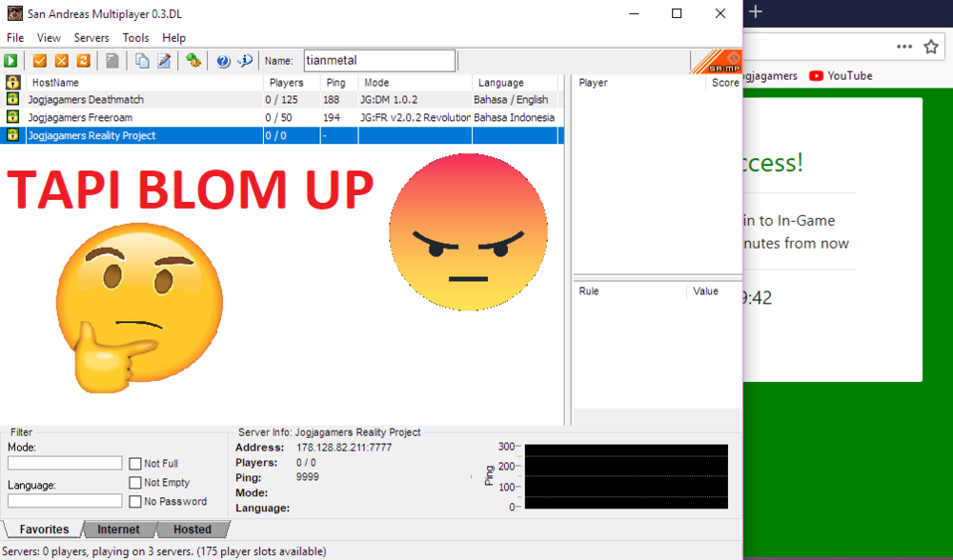Enable the Not Empty filter checkbox
The image size is (953, 560).
pos(135,483)
